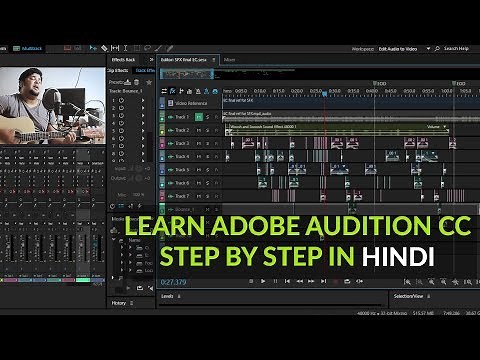
Task: Select the Time Selection tool
Action: click(126, 48)
